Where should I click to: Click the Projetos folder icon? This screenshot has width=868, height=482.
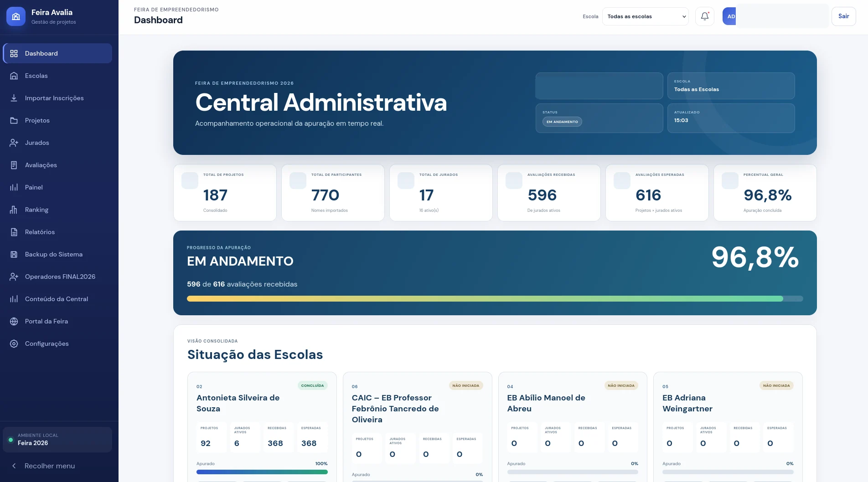point(14,120)
